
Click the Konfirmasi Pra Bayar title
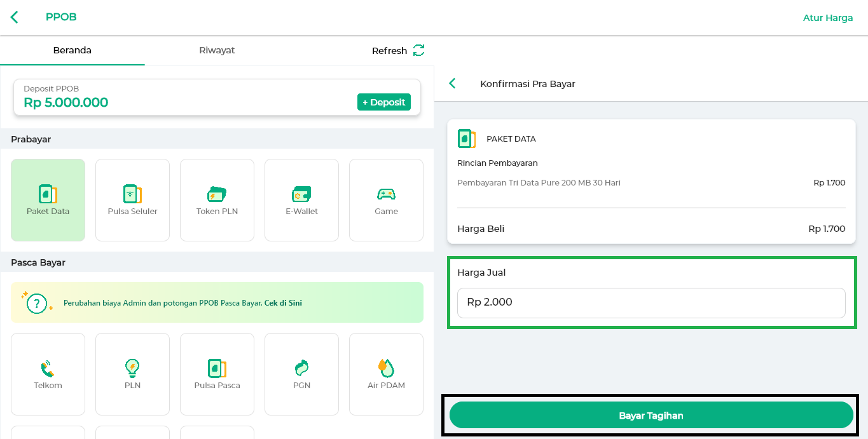pos(528,84)
